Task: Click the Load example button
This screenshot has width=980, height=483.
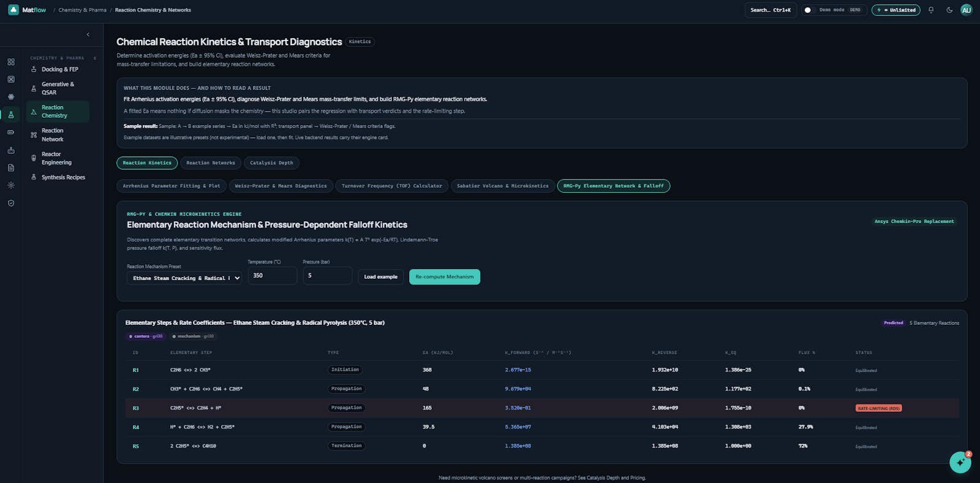Action: coord(381,277)
